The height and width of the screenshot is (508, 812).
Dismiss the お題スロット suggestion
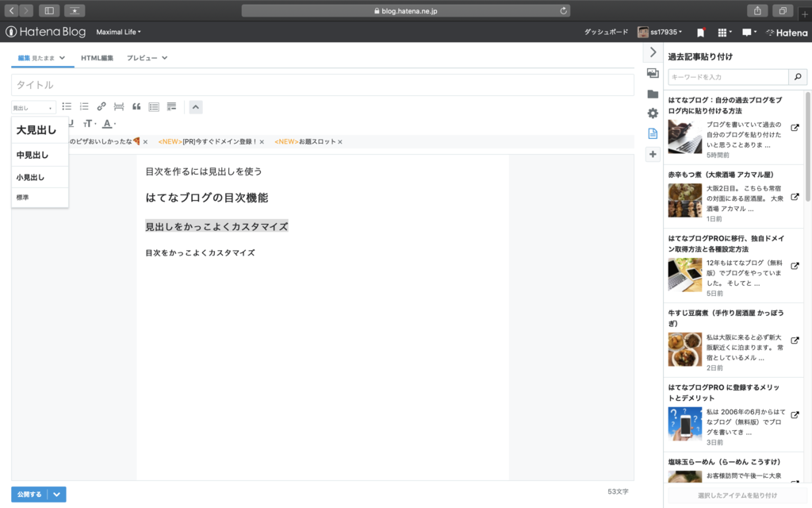click(340, 142)
